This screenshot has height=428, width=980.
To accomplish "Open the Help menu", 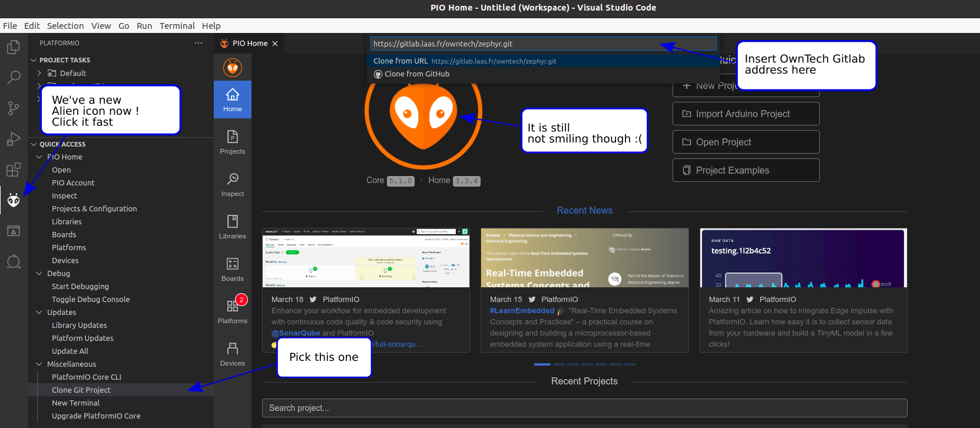I will [211, 26].
